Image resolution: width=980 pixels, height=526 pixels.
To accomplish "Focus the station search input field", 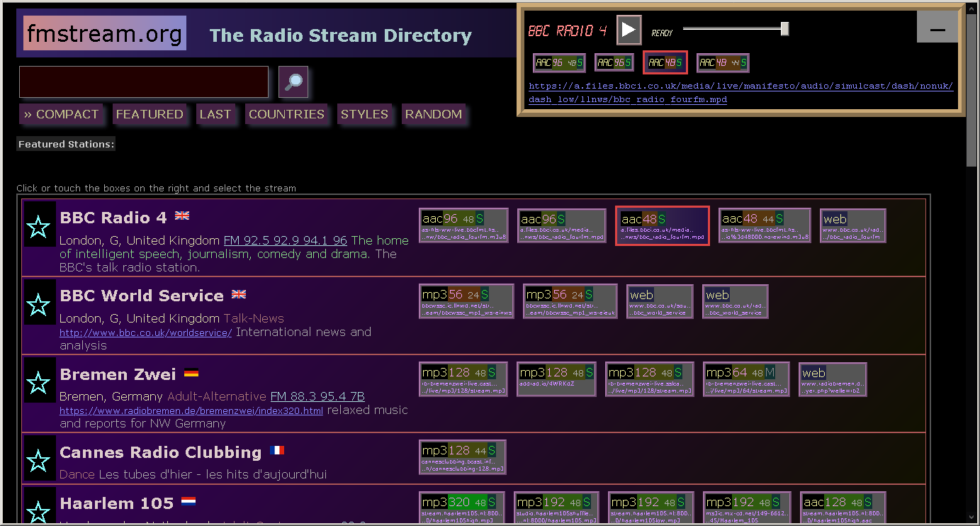I will click(144, 82).
